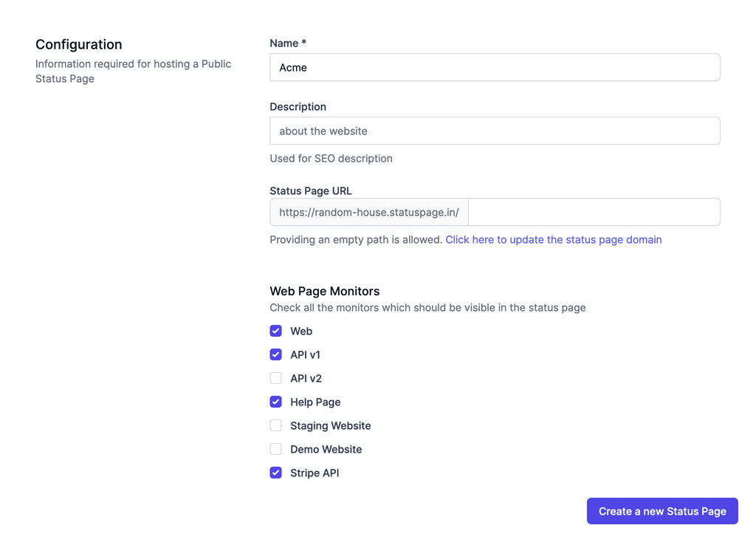Click the 'Stripe API' monitor label
This screenshot has height=542, width=756.
click(315, 473)
